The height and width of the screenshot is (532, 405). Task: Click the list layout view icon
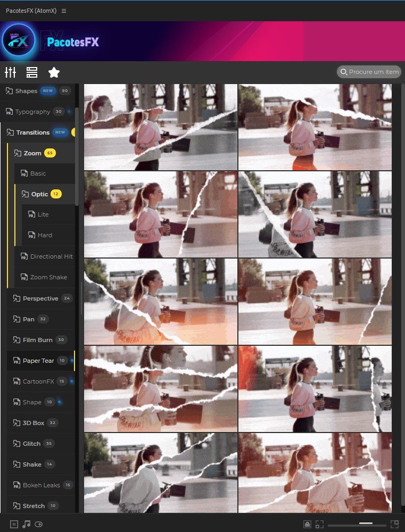click(x=32, y=72)
